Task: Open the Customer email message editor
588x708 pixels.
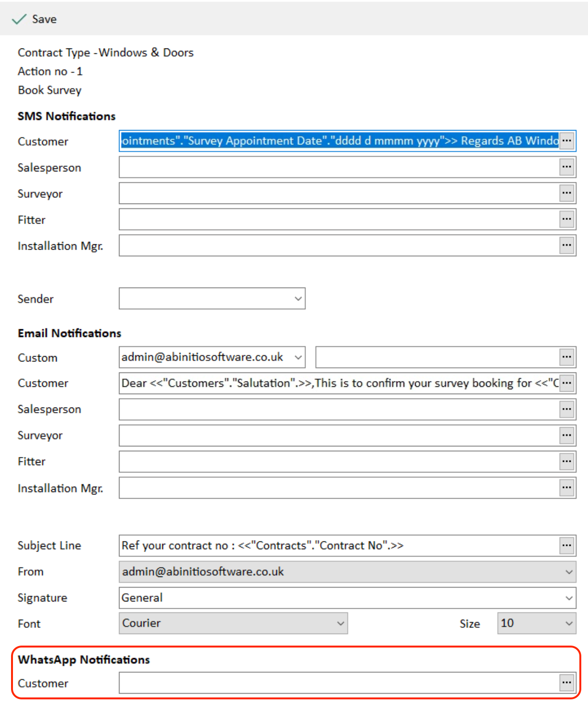Action: coord(566,383)
